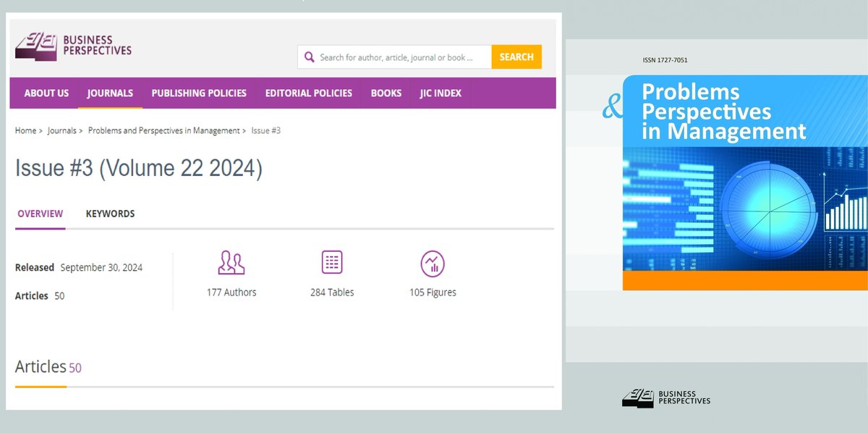
Task: Go to Journals breadcrumb link
Action: (62, 130)
